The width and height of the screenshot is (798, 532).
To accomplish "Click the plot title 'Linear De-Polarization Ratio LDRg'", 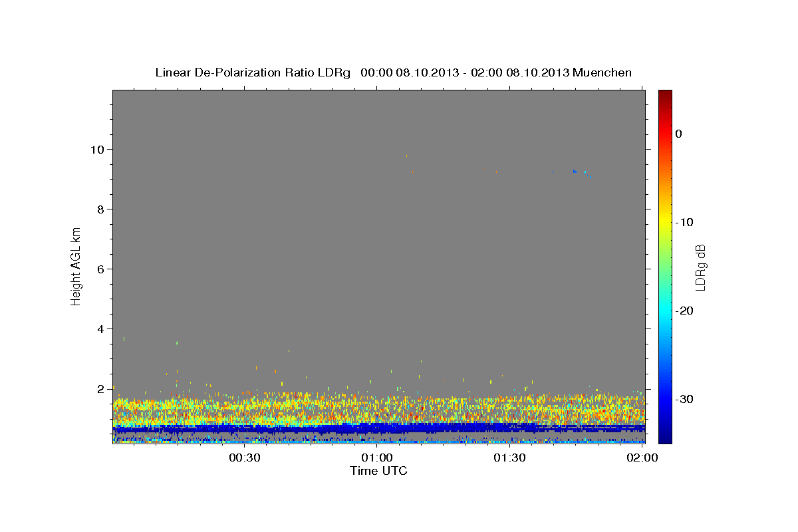I will click(x=252, y=72).
